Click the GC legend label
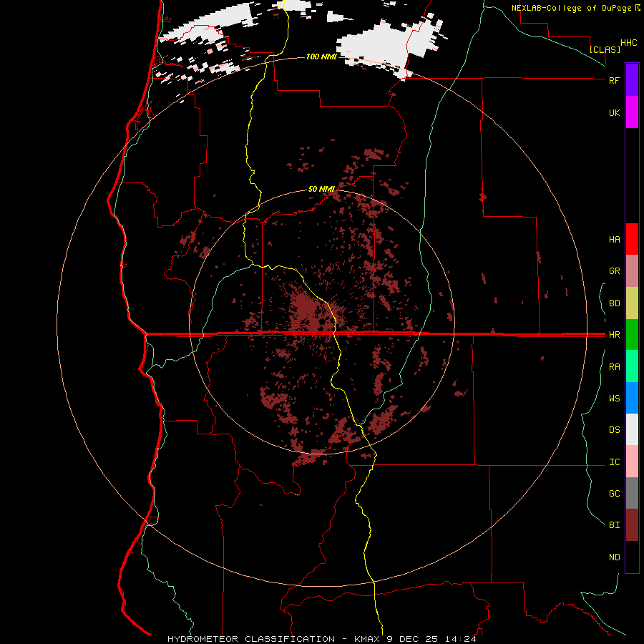The width and height of the screenshot is (644, 644). coord(614,494)
